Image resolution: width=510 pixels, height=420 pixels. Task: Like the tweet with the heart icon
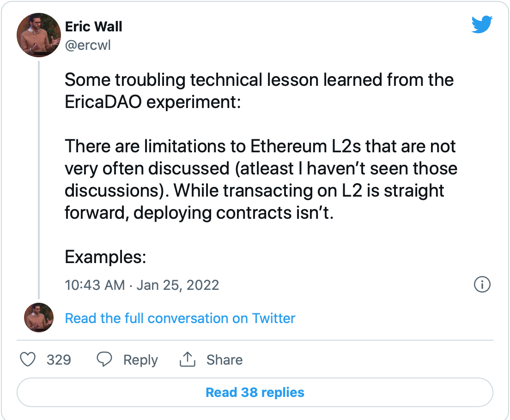click(x=28, y=360)
